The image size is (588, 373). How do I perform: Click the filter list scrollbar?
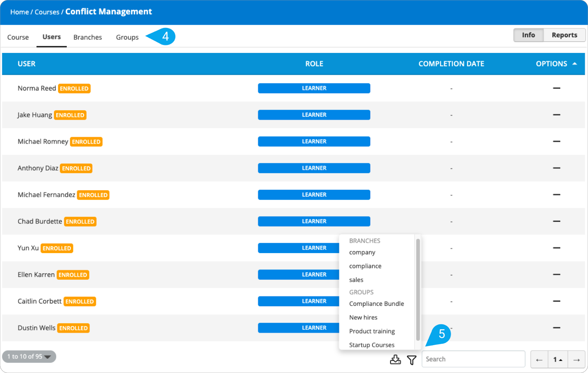(x=418, y=290)
